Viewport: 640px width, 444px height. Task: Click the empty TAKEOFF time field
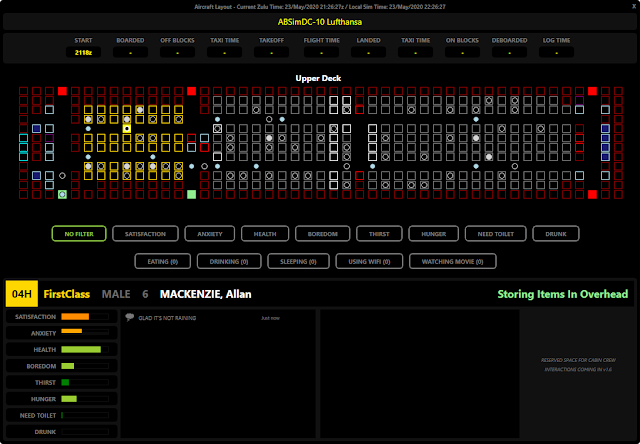271,53
